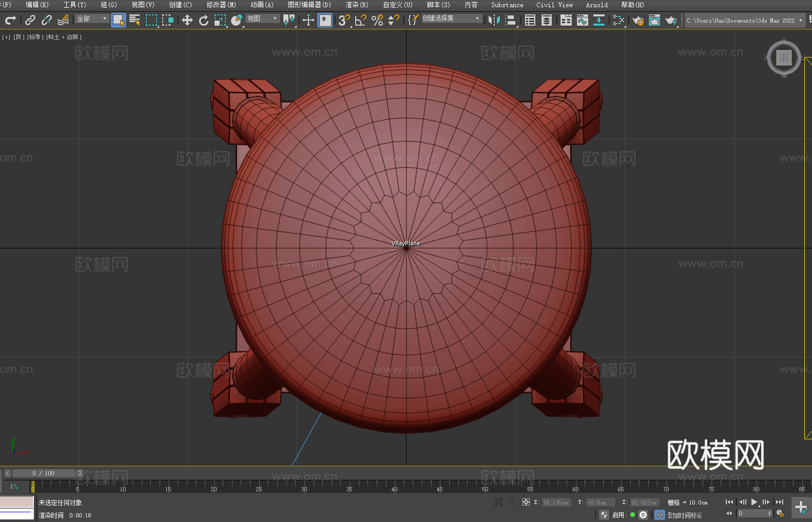
Task: Open Schematic View icon
Action: [x=618, y=21]
